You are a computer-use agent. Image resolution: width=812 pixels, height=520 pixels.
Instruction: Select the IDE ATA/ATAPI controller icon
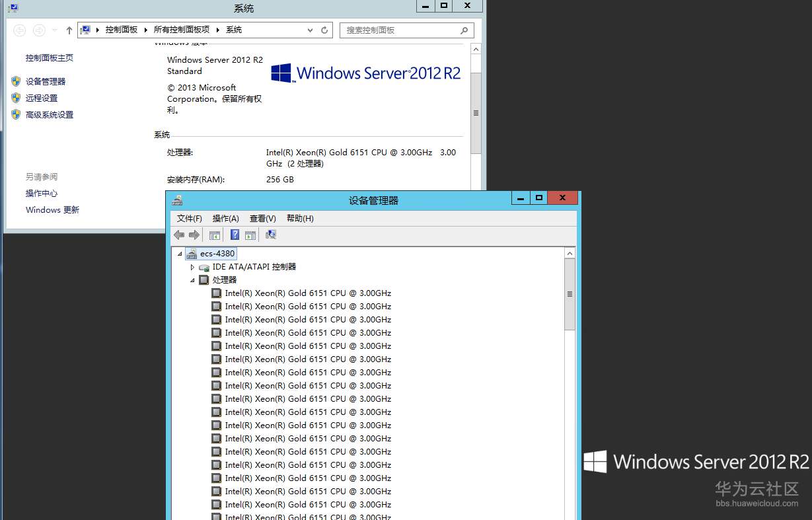pos(204,267)
